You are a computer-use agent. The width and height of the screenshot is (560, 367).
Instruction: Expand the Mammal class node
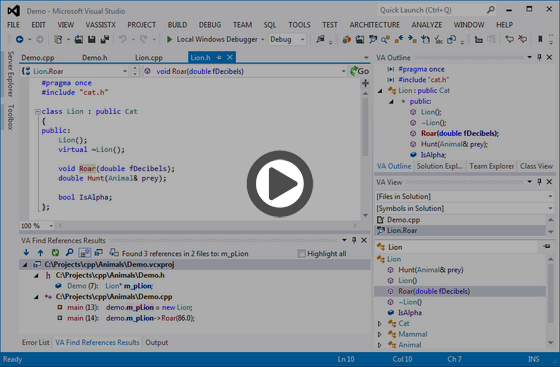tap(380, 335)
